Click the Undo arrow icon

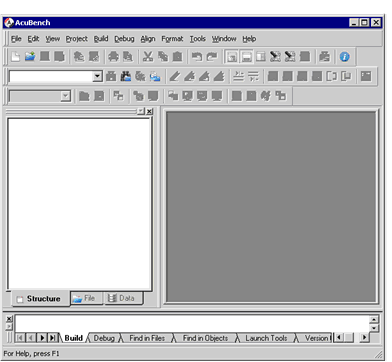[197, 56]
